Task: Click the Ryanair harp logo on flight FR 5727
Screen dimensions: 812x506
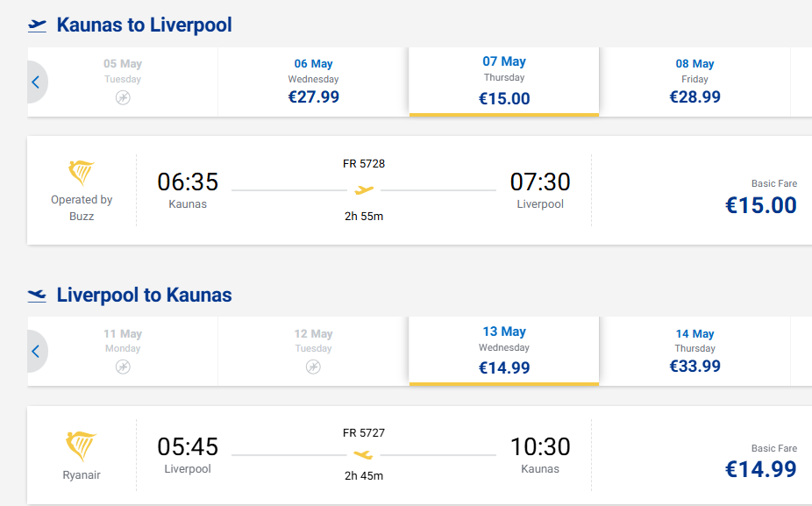Action: 82,446
